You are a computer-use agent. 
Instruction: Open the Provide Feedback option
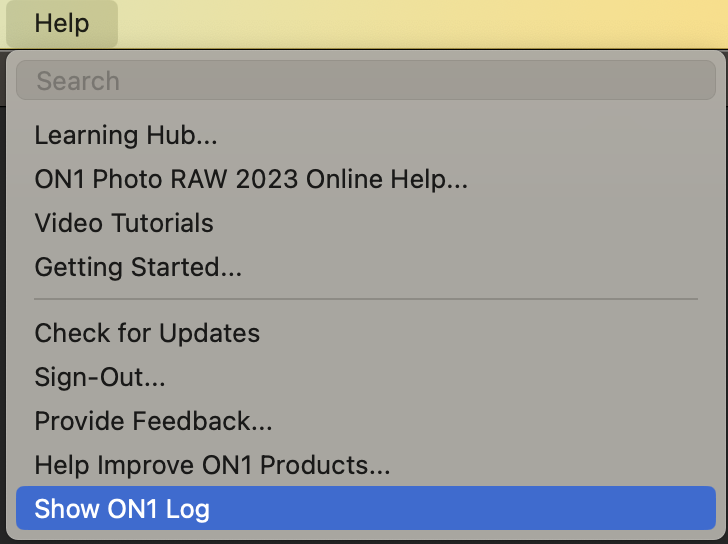pos(153,421)
